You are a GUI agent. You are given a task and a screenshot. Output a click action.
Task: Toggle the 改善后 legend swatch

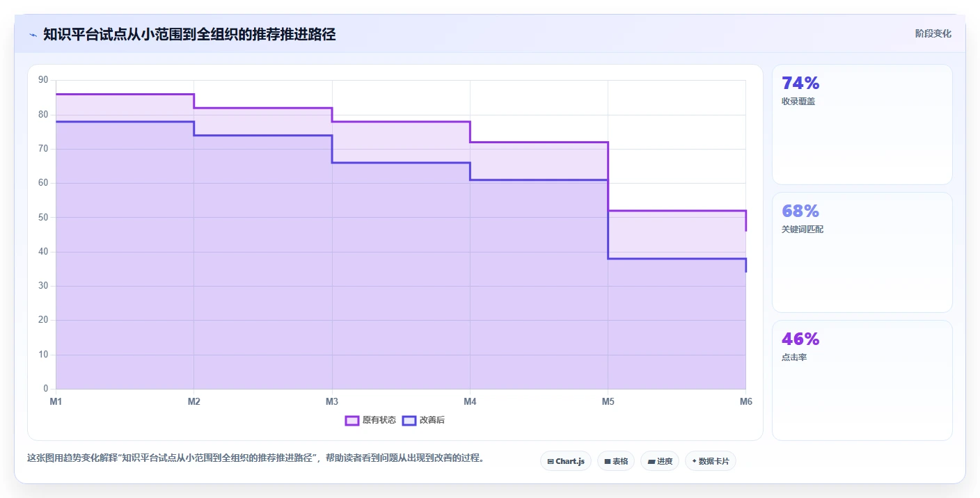point(409,420)
